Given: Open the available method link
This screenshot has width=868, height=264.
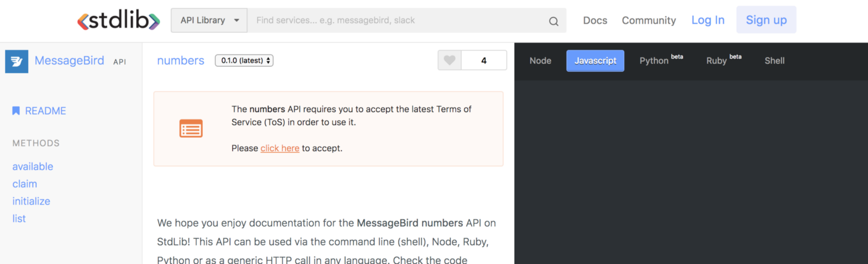Looking at the screenshot, I should pos(33,167).
